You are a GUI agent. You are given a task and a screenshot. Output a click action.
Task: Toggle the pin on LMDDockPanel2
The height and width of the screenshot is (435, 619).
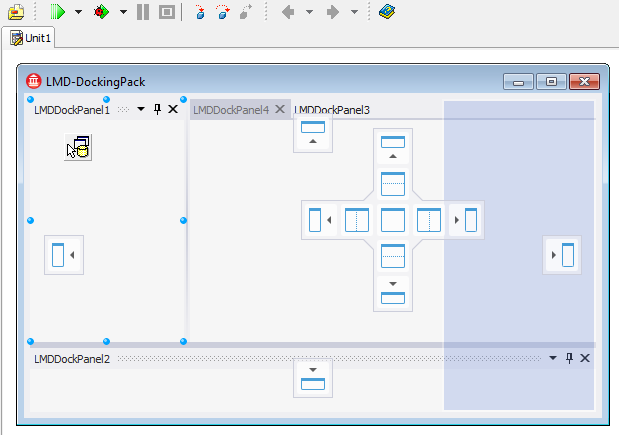coord(569,358)
